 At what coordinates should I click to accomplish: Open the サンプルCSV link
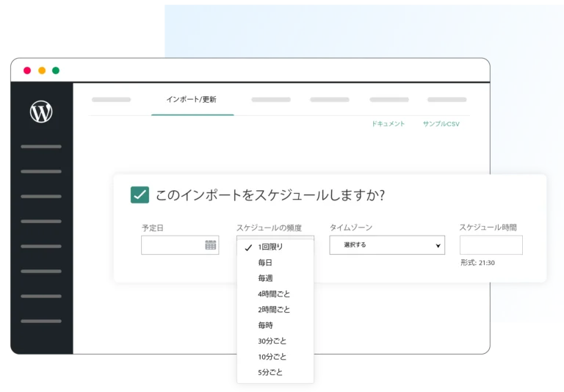tap(441, 124)
